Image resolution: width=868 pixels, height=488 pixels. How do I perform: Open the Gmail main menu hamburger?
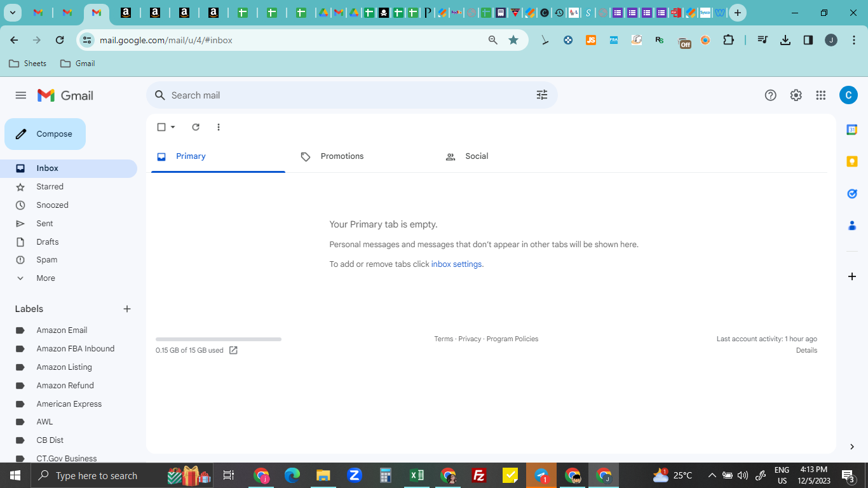[21, 95]
